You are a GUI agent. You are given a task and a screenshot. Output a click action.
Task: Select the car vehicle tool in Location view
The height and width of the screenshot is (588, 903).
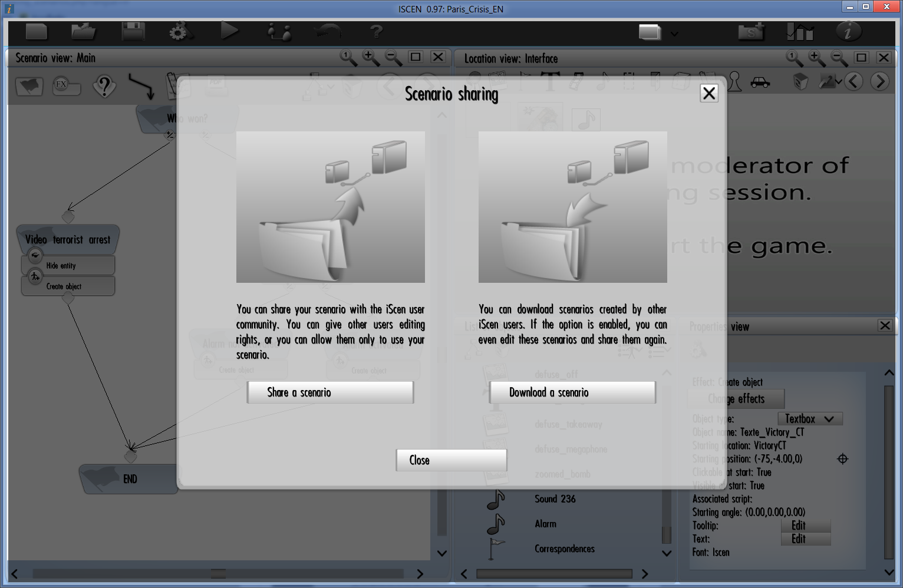(760, 82)
